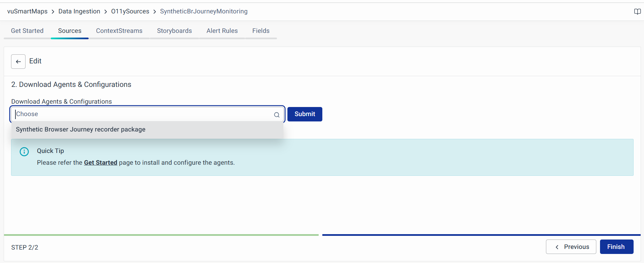Navigate to vuSmartMaps breadcrumb

point(27,11)
